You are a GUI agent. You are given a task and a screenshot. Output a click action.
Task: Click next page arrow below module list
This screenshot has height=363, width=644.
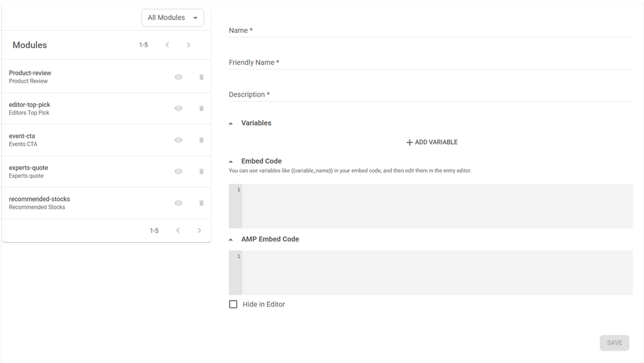pos(199,230)
